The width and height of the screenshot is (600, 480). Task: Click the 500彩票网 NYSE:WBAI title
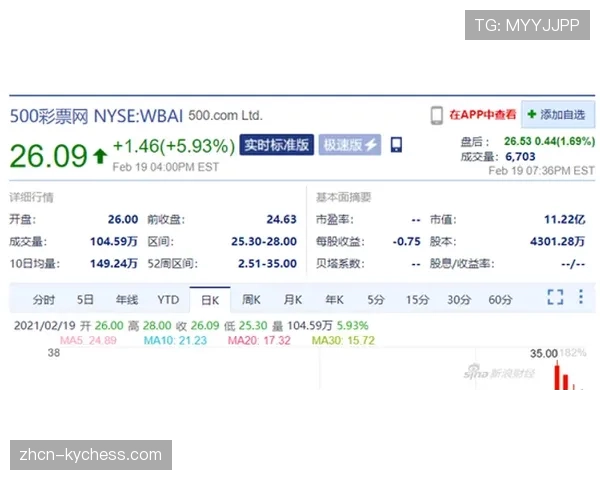point(96,116)
